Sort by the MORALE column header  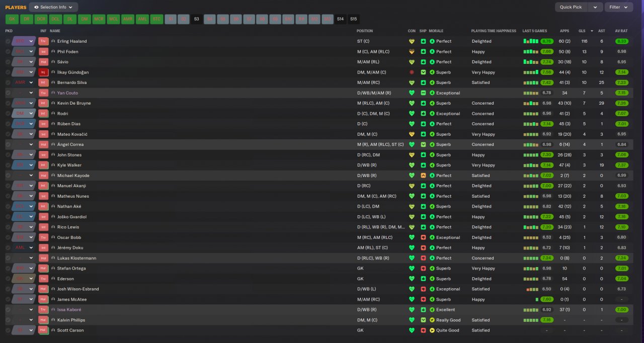click(436, 31)
